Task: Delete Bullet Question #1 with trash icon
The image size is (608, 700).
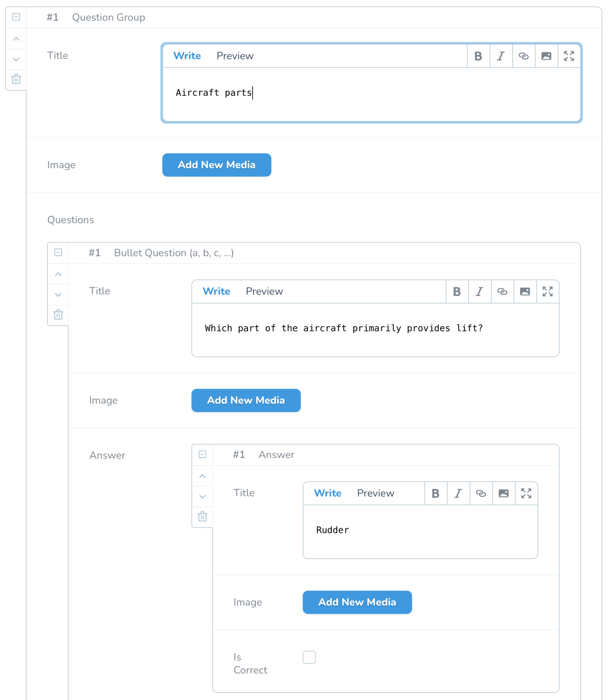Action: coord(58,314)
